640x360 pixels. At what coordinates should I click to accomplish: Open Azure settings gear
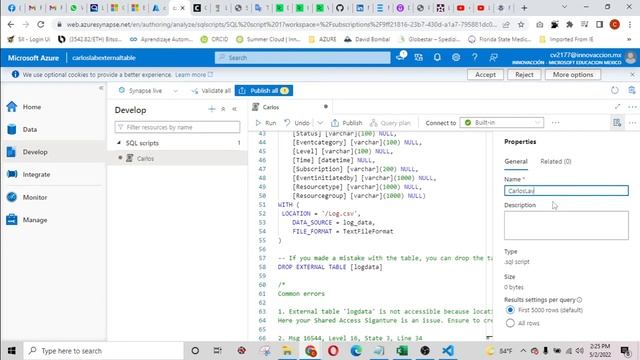[x=456, y=58]
